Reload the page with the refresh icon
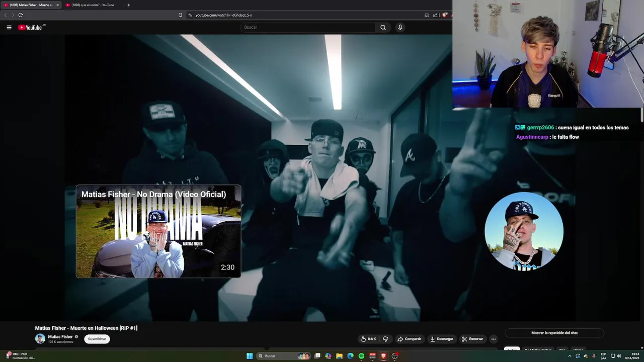 coord(21,15)
